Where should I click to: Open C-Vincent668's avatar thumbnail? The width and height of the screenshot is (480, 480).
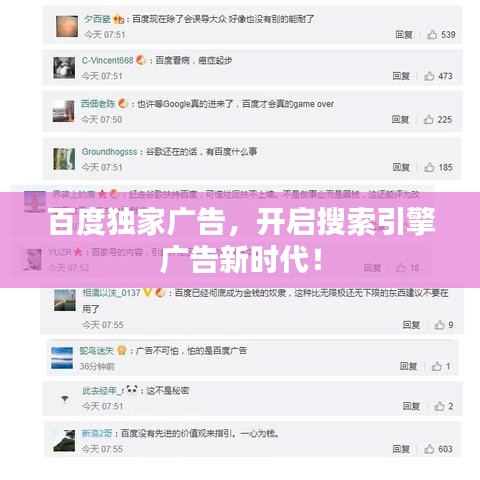pyautogui.click(x=64, y=68)
